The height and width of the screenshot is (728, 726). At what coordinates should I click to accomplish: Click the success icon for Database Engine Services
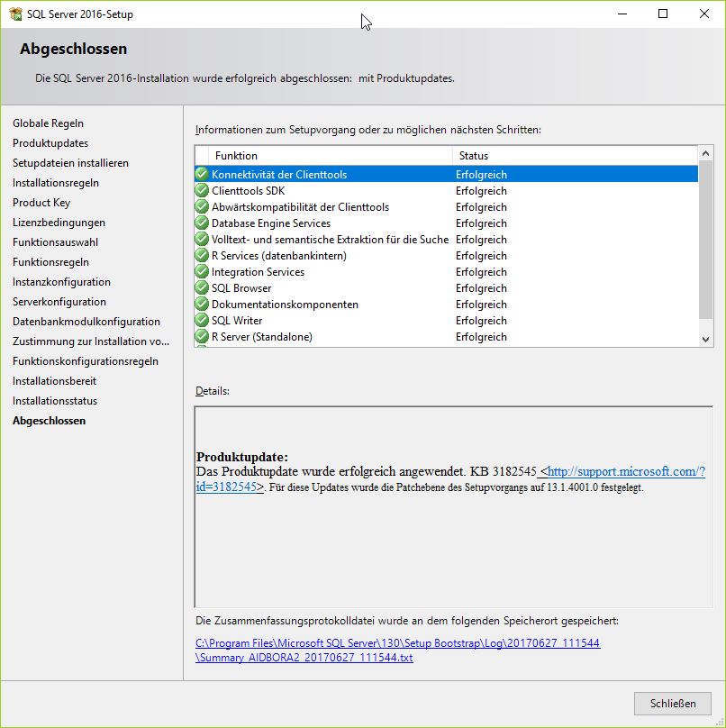202,223
